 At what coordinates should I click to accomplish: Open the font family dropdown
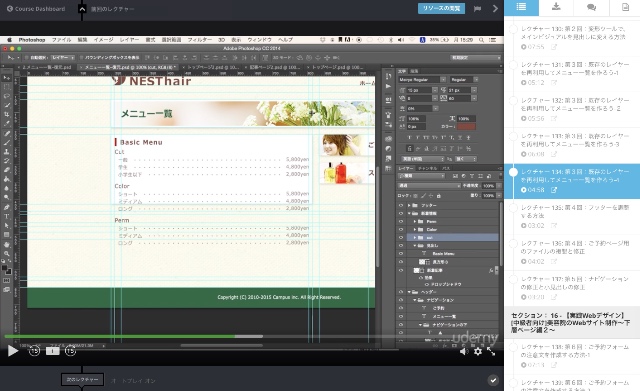[x=422, y=80]
